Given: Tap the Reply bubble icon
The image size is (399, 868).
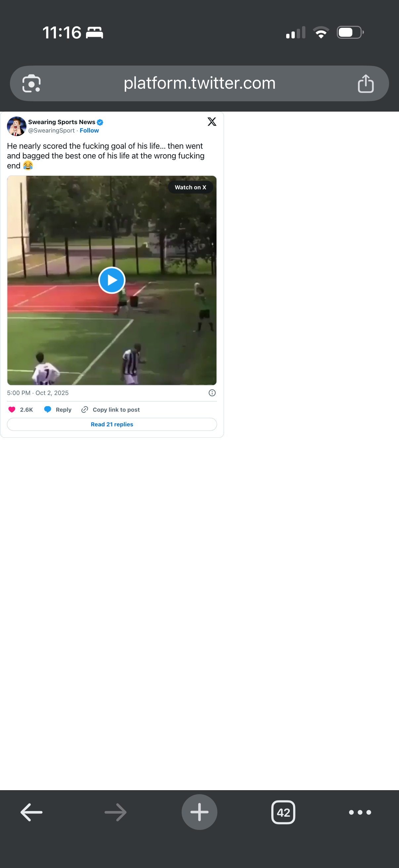Looking at the screenshot, I should point(48,410).
